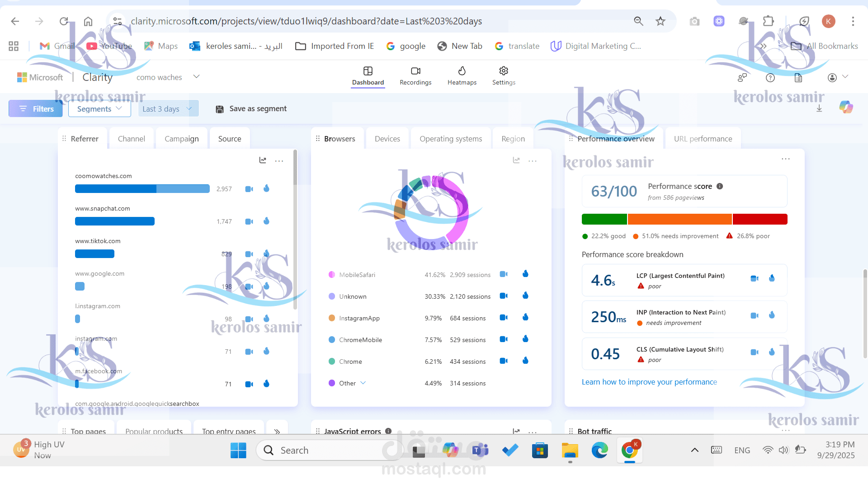Switch to the Devices tab
Screen dimensions: 868x488
click(x=387, y=139)
